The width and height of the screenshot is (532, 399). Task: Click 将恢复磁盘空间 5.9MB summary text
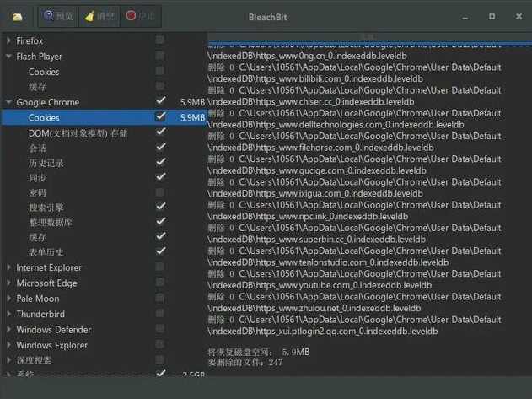(x=259, y=352)
